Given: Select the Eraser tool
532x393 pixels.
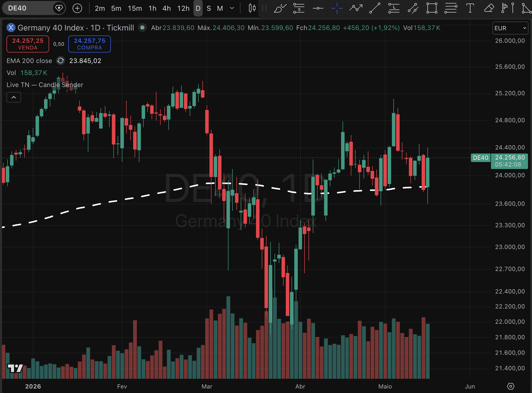Looking at the screenshot, I should pos(489,8).
